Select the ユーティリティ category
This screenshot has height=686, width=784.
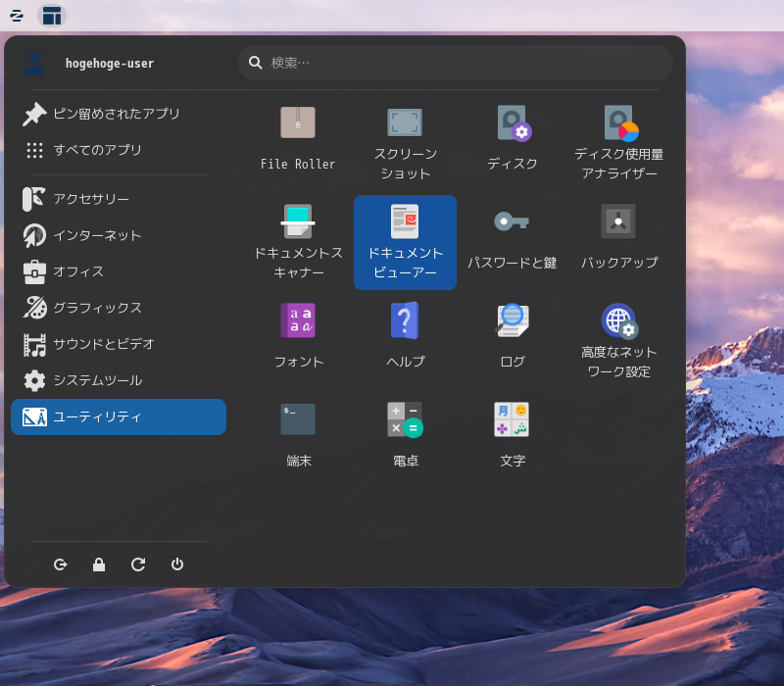coord(119,417)
